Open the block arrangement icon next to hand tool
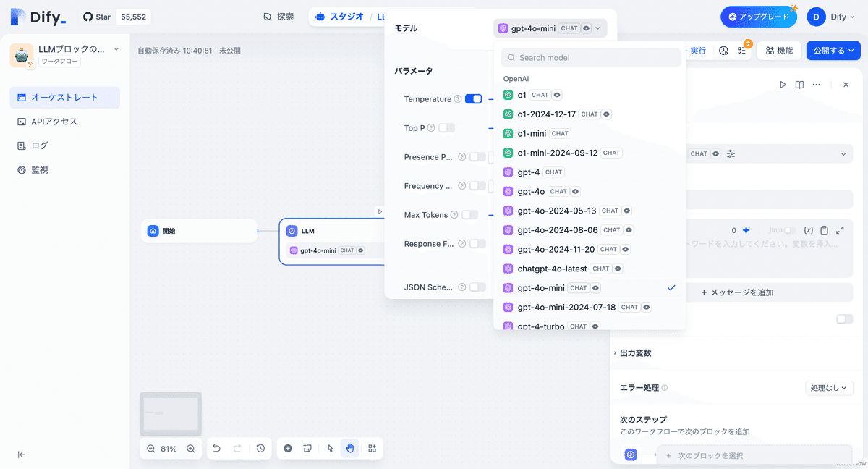 pos(372,448)
